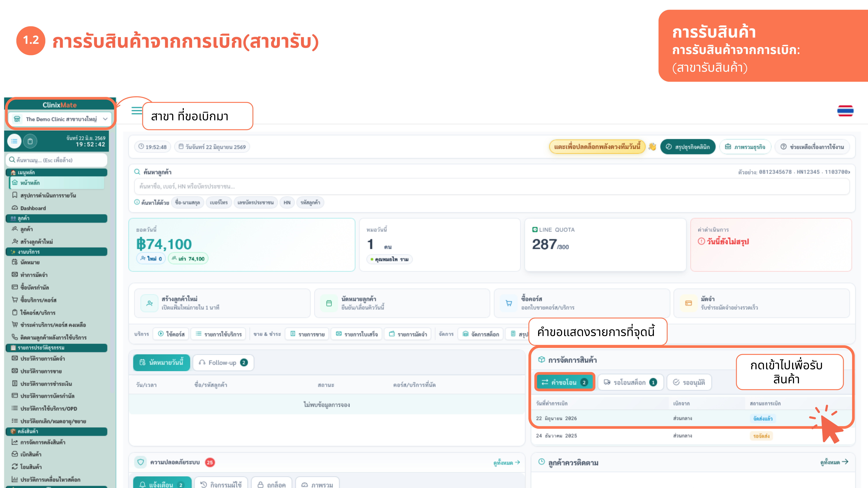Collapse the รายการประวัติธุรกรรม sidebar section
Viewport: 868px width, 488px height.
(x=57, y=348)
